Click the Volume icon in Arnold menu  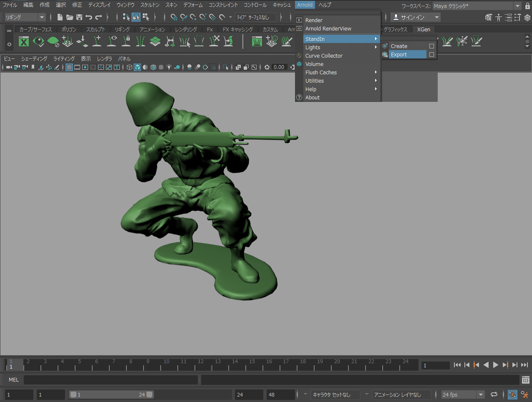299,64
